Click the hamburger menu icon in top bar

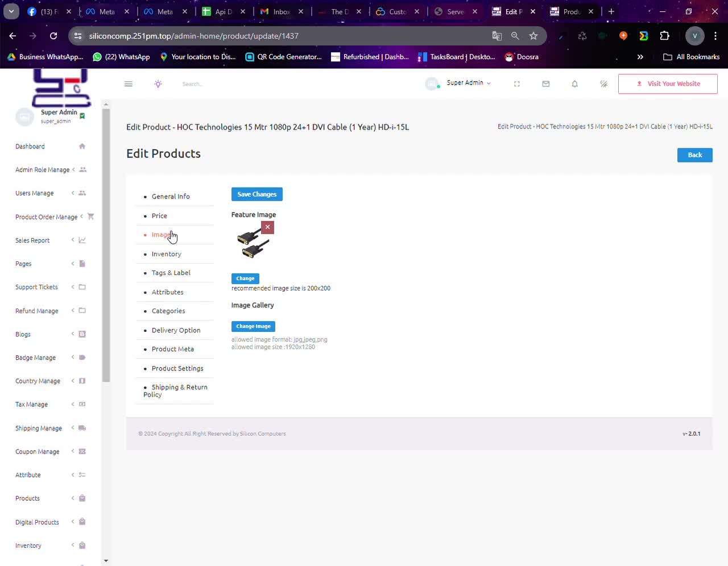(x=129, y=84)
